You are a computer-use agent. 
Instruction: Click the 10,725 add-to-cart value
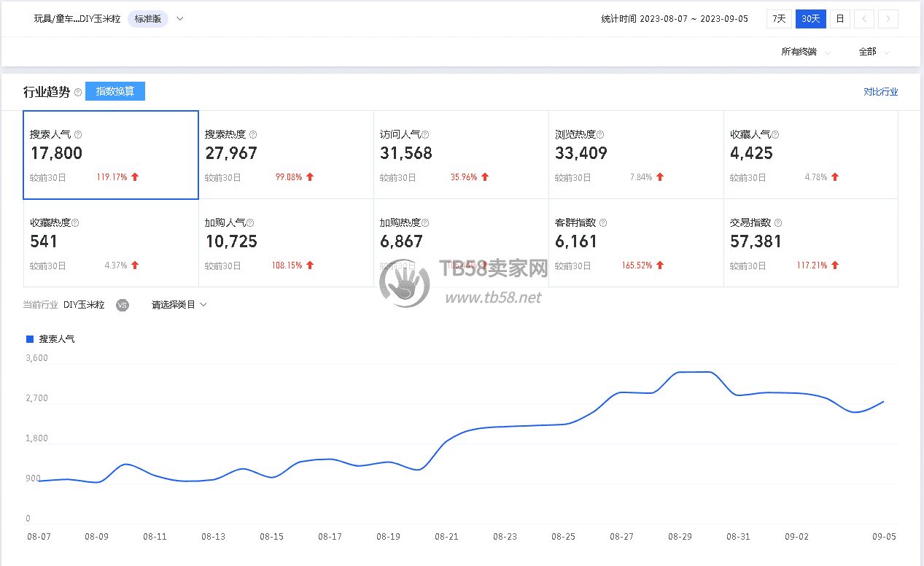point(231,241)
